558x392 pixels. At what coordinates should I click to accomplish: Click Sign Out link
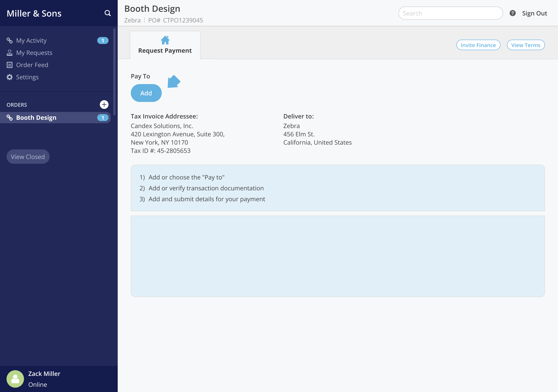pyautogui.click(x=534, y=13)
